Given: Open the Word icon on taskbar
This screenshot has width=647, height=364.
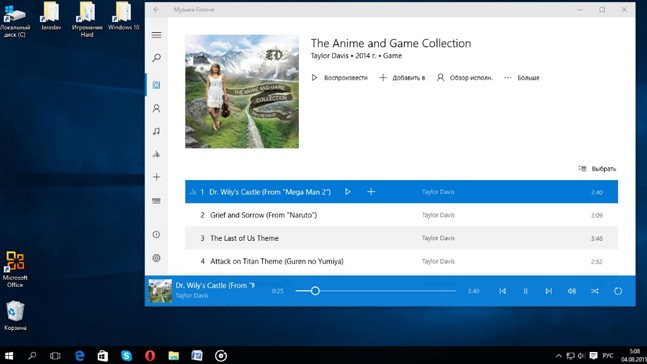Looking at the screenshot, I should 197,356.
